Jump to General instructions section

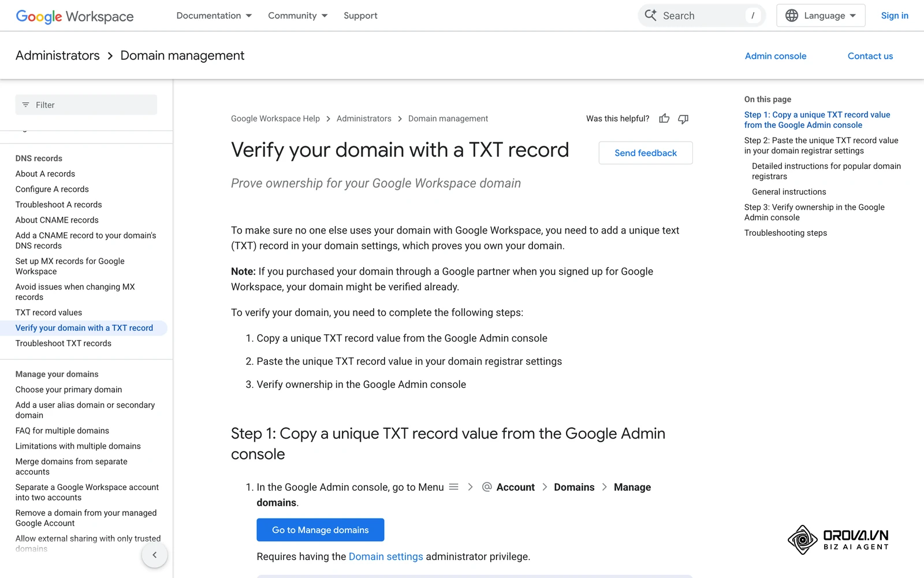(789, 192)
